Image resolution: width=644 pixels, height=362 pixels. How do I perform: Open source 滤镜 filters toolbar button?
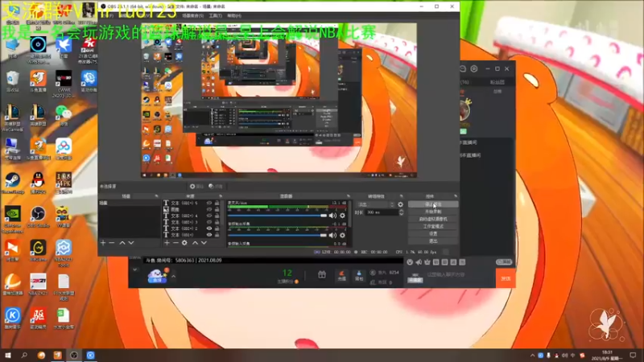point(216,187)
